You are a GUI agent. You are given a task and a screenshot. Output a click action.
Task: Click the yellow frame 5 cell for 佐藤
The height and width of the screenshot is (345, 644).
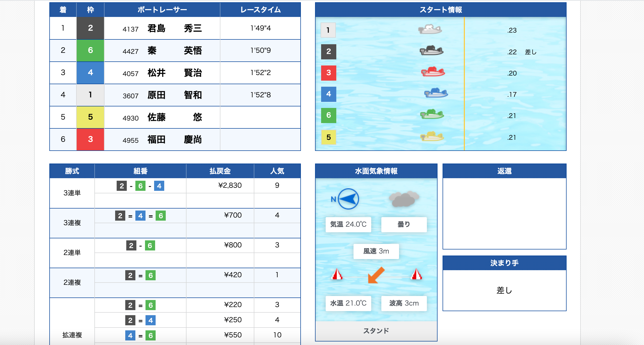click(x=90, y=117)
